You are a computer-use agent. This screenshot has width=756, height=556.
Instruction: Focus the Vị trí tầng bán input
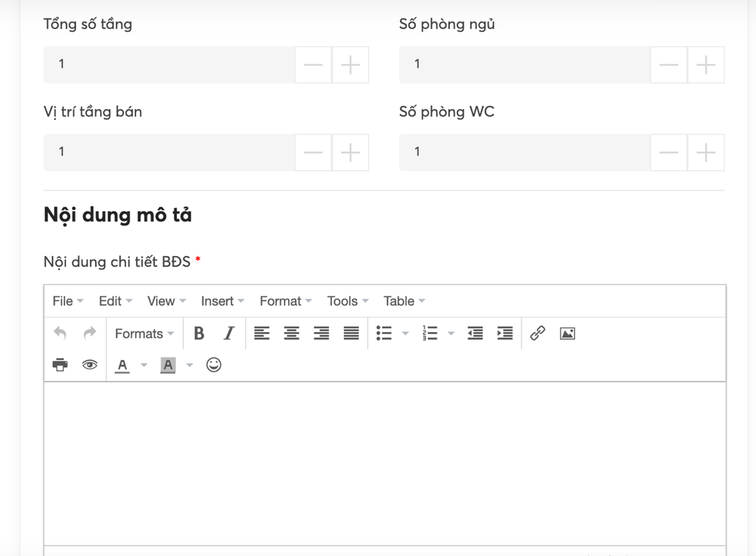[x=169, y=153]
